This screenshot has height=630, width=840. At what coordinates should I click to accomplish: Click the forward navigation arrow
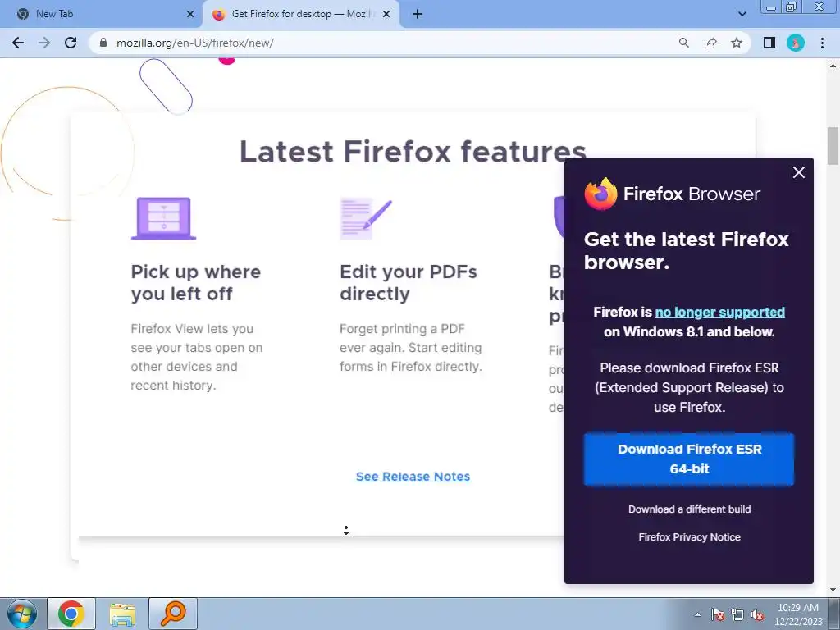(44, 43)
